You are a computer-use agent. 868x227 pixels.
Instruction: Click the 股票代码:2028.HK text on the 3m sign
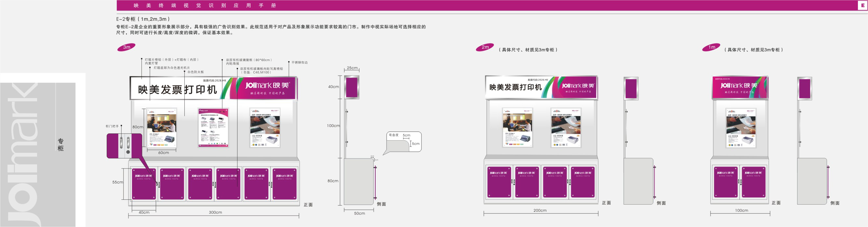point(215,81)
